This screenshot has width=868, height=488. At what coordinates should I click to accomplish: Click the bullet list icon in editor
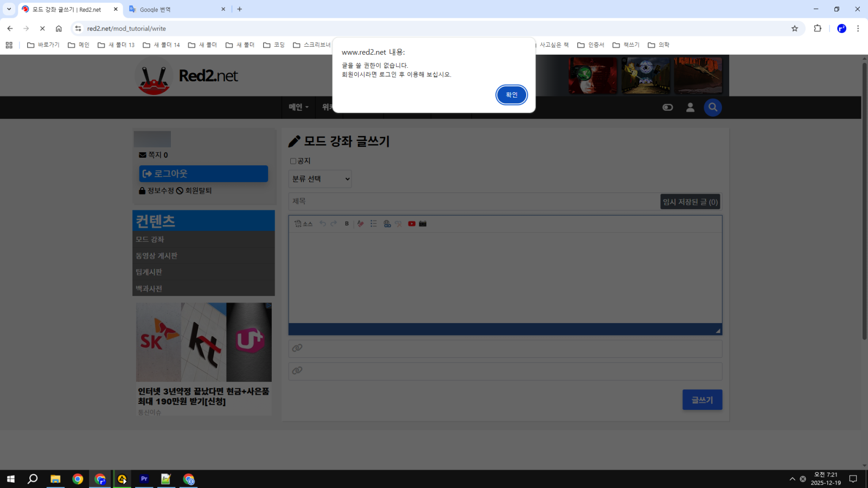374,224
